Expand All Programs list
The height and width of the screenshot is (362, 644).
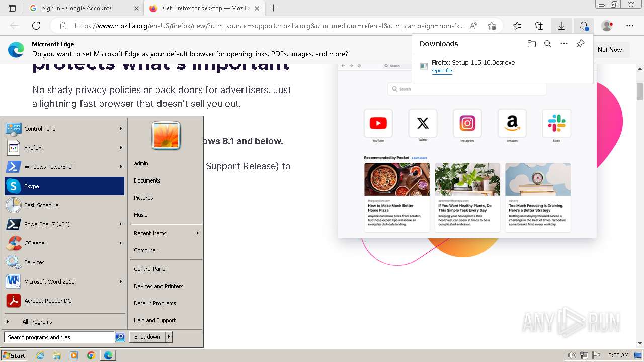pos(64,322)
